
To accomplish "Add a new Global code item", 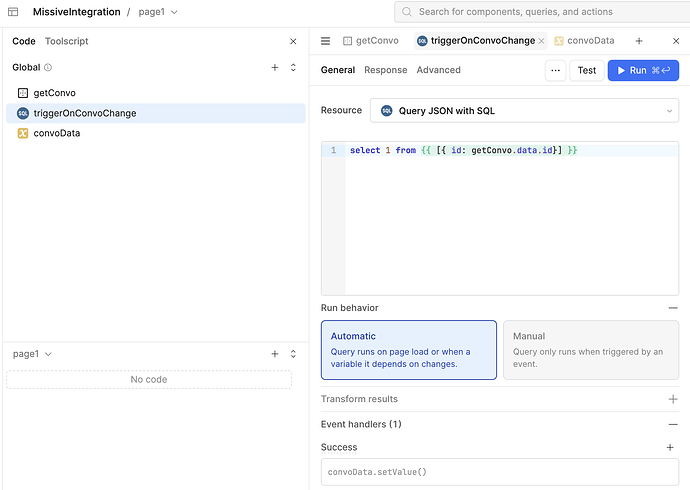I will point(275,67).
